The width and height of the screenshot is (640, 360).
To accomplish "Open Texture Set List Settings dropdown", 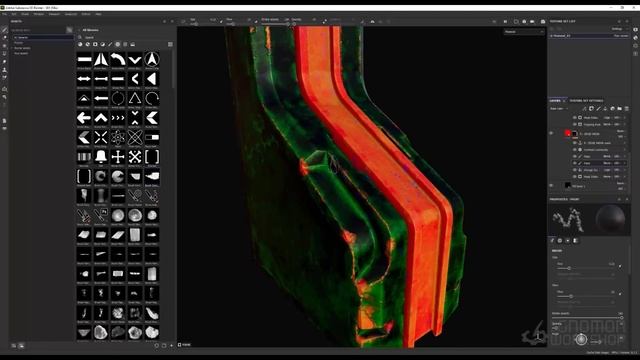I will 619,29.
